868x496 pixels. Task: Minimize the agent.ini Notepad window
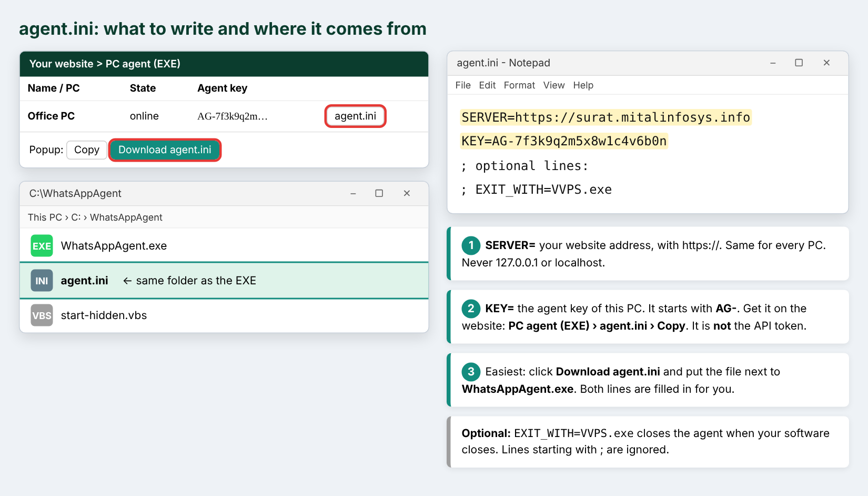pyautogui.click(x=773, y=63)
